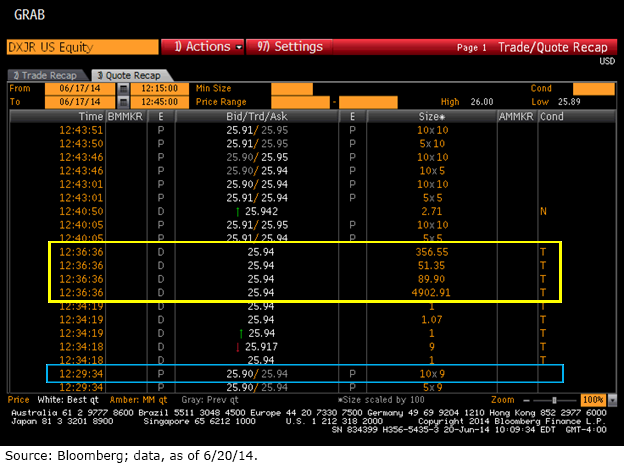Open the To date calendar picker icon

click(124, 102)
